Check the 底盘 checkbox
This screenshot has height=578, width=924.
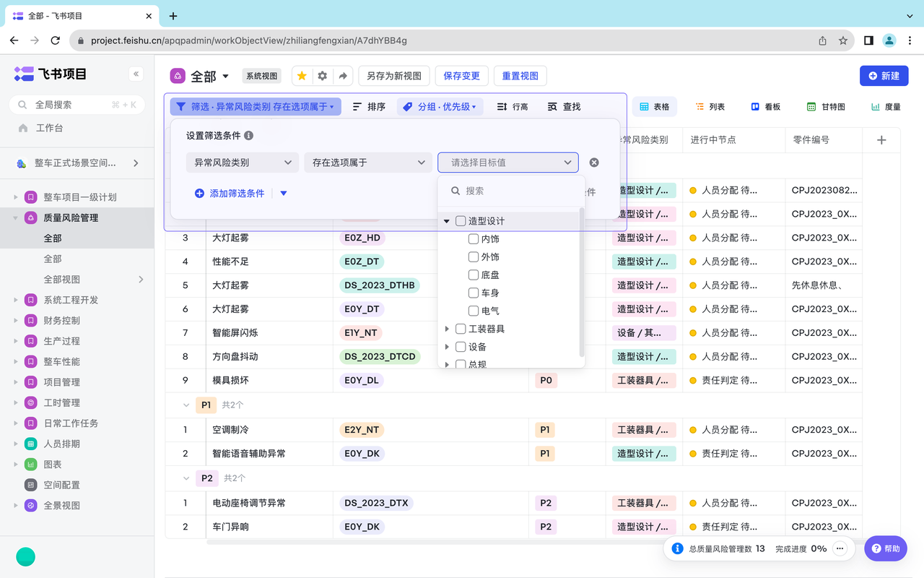[474, 275]
